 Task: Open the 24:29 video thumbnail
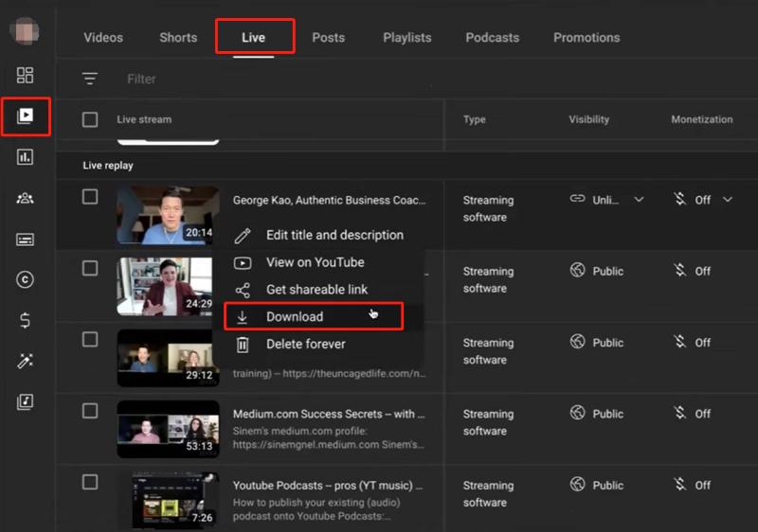pos(164,286)
